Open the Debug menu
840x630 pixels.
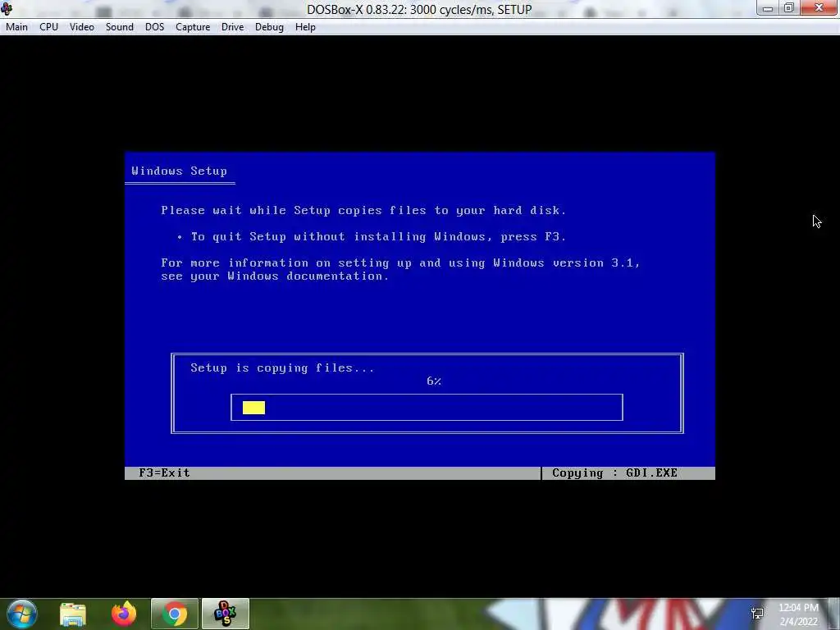pyautogui.click(x=269, y=27)
